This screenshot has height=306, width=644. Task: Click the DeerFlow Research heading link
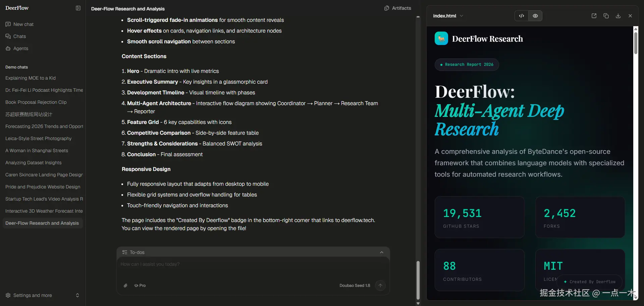coord(487,39)
